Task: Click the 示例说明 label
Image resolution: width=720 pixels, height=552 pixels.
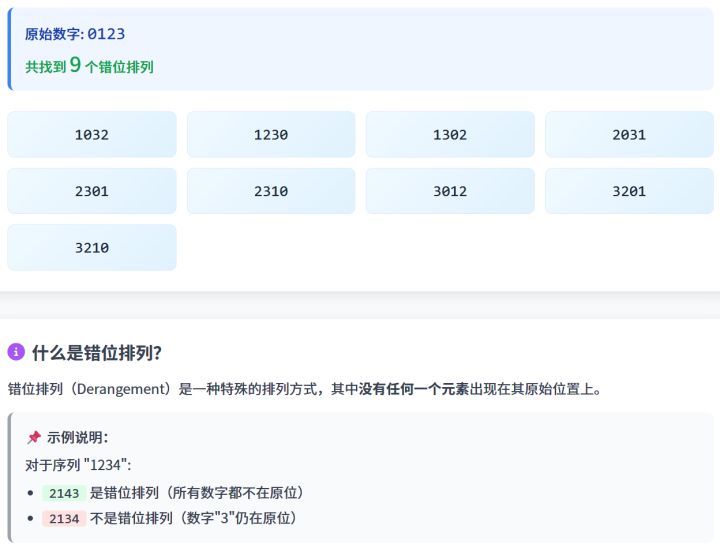Action: tap(77, 437)
